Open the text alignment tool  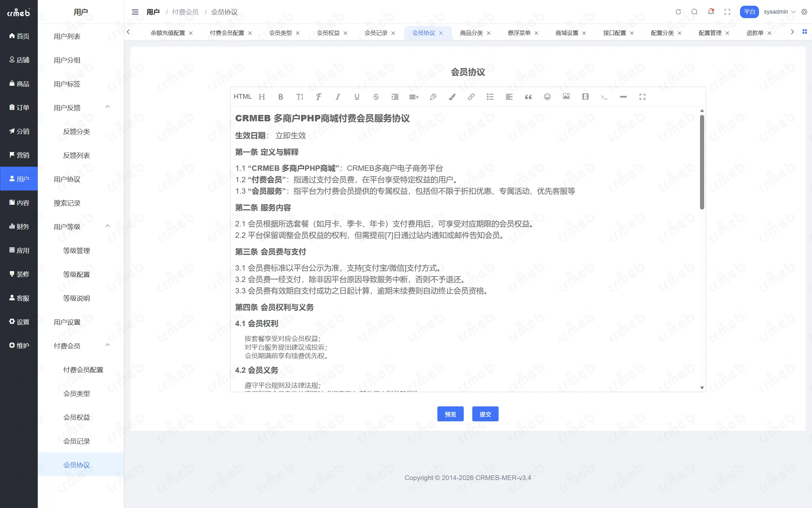tap(509, 97)
